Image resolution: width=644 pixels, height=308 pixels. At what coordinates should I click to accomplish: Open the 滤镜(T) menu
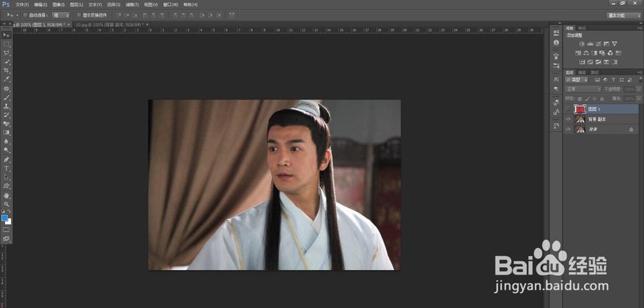(x=131, y=5)
